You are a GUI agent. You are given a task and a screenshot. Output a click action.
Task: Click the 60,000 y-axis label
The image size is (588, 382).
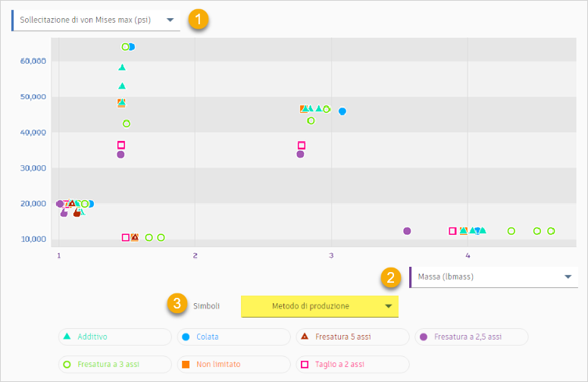point(33,61)
